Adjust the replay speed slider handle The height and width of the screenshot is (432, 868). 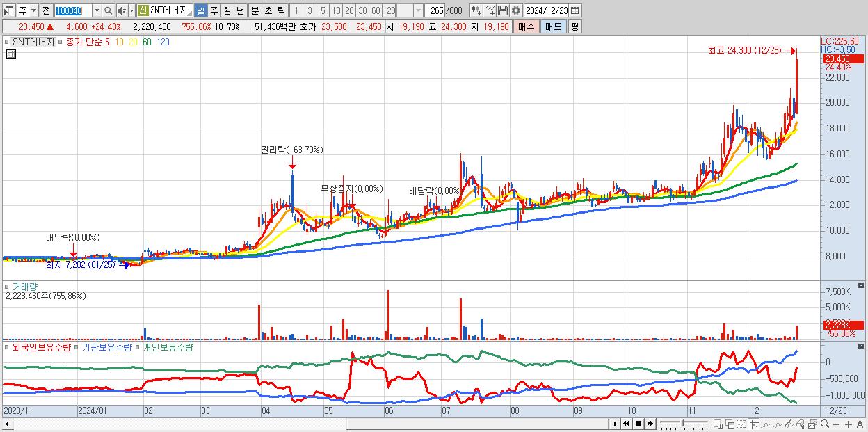682,423
